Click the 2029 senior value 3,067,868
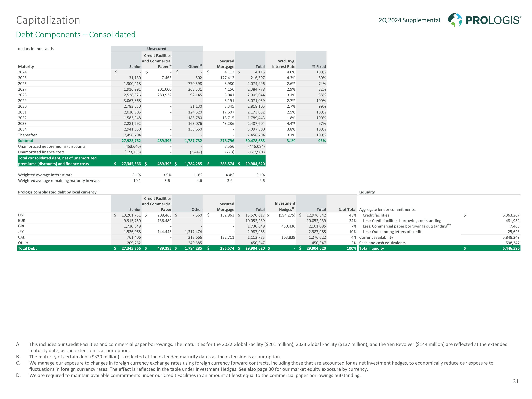Screen dimensions: 532x399 (132, 101)
